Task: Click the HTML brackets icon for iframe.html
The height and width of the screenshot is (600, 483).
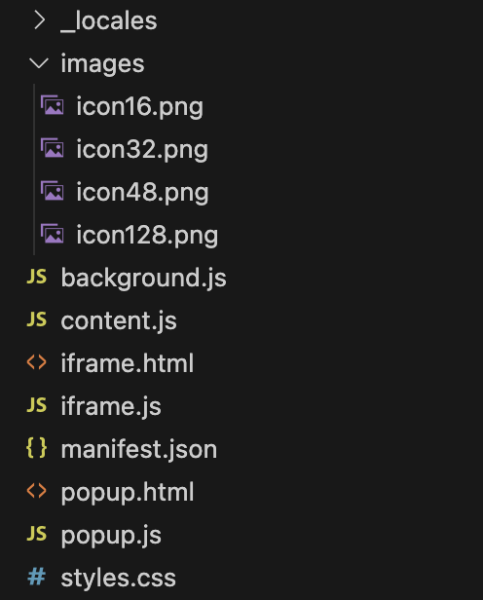Action: (x=37, y=362)
